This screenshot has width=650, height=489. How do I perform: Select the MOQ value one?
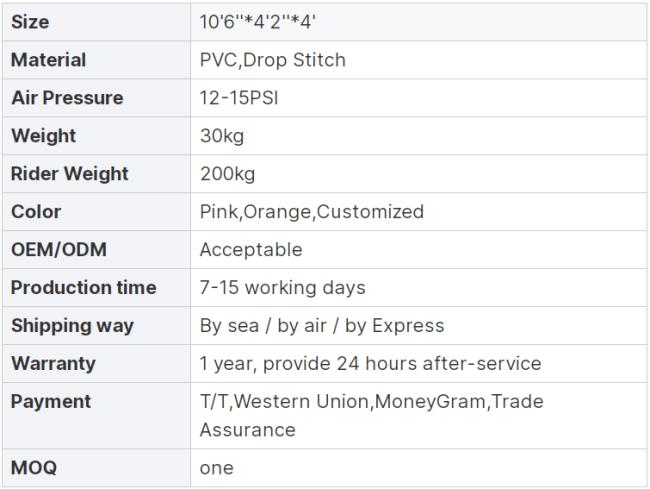tap(216, 468)
